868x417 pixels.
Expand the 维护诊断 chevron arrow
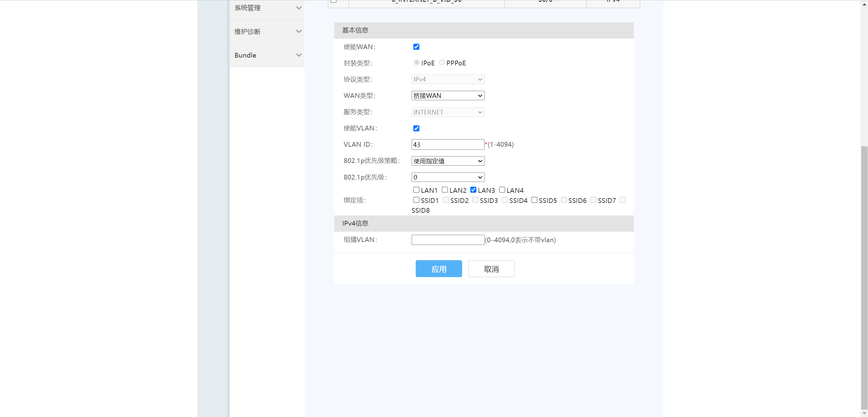point(298,32)
